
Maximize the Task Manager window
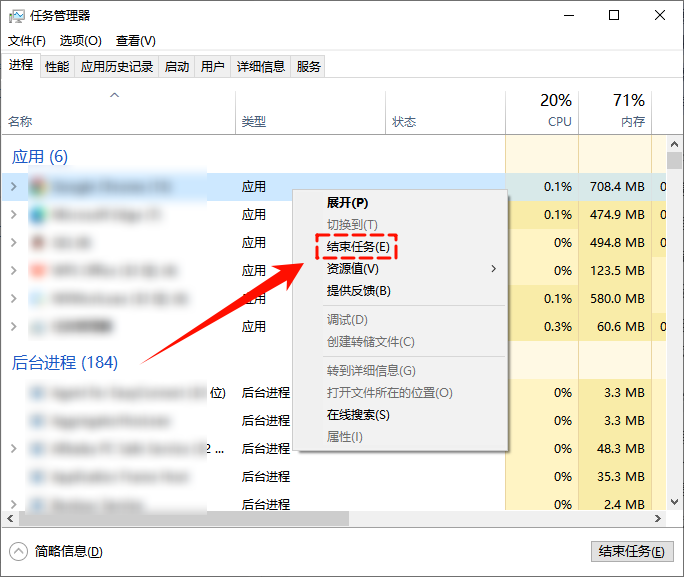[614, 15]
